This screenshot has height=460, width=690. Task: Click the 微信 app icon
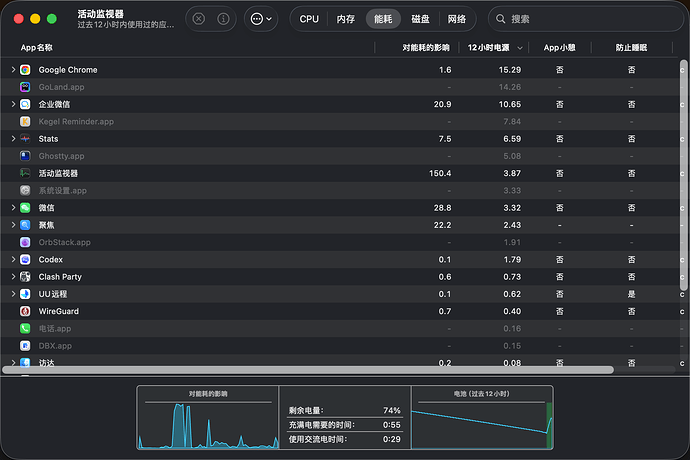point(25,208)
